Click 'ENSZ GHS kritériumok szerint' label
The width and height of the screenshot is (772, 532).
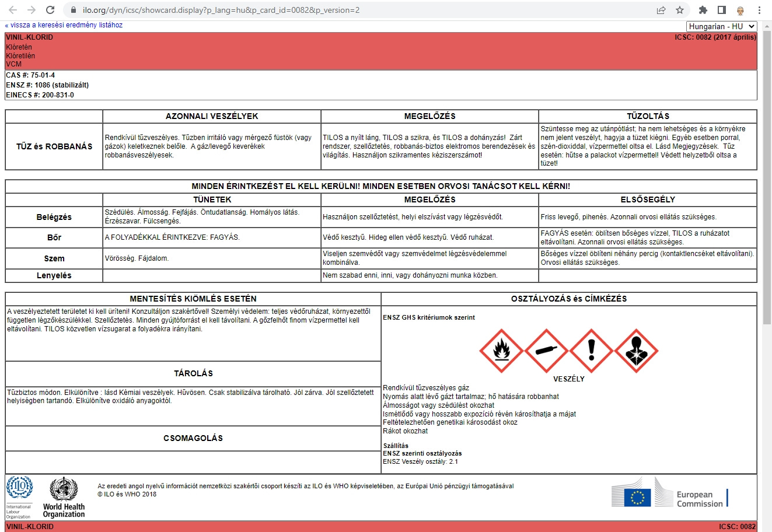pos(429,318)
